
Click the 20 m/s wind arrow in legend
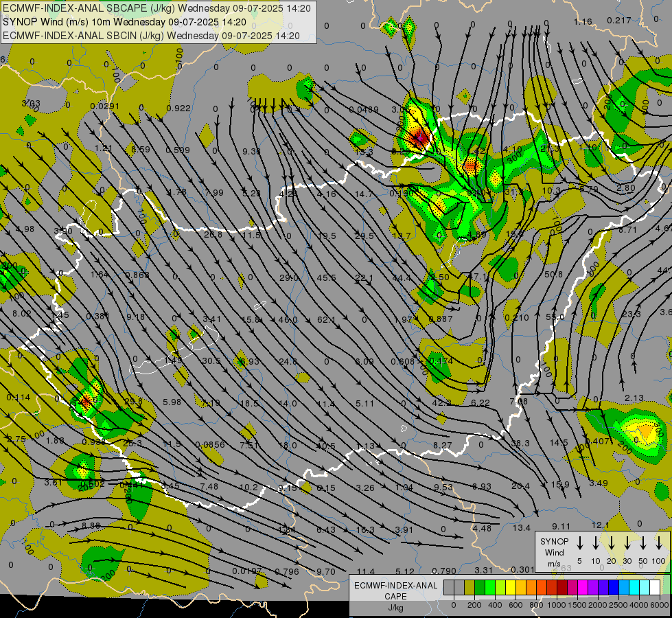pos(611,543)
